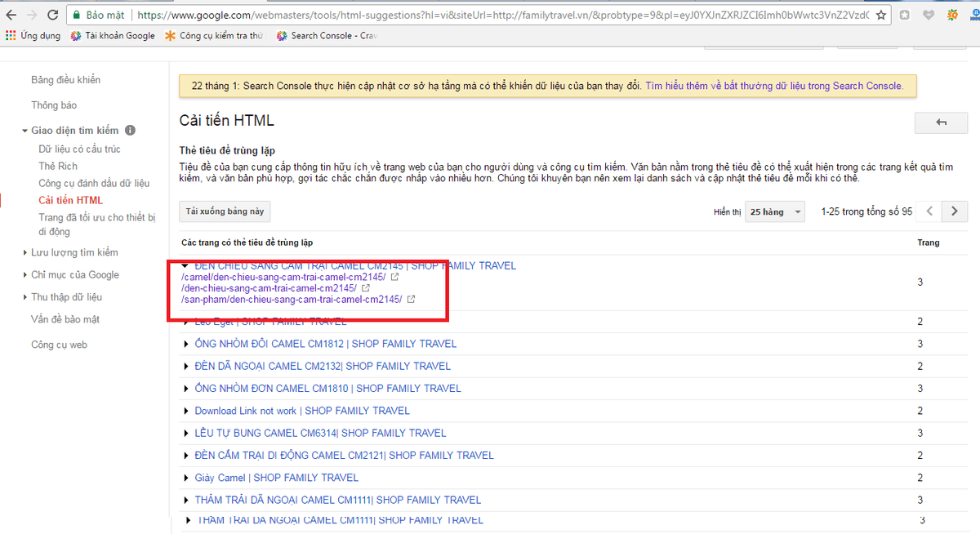The width and height of the screenshot is (980, 534).
Task: Open the Giày Camel | SHOP FAMILY TRAVEL link
Action: point(277,478)
